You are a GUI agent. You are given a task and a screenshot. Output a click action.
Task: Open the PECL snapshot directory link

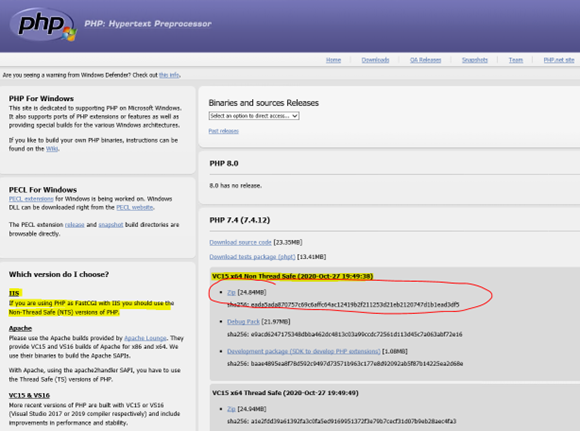(x=111, y=225)
